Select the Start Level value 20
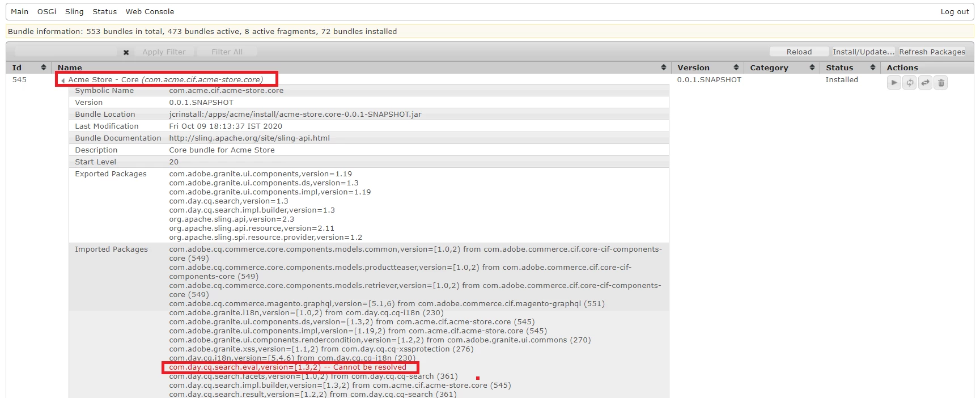The width and height of the screenshot is (980, 398). click(x=173, y=162)
